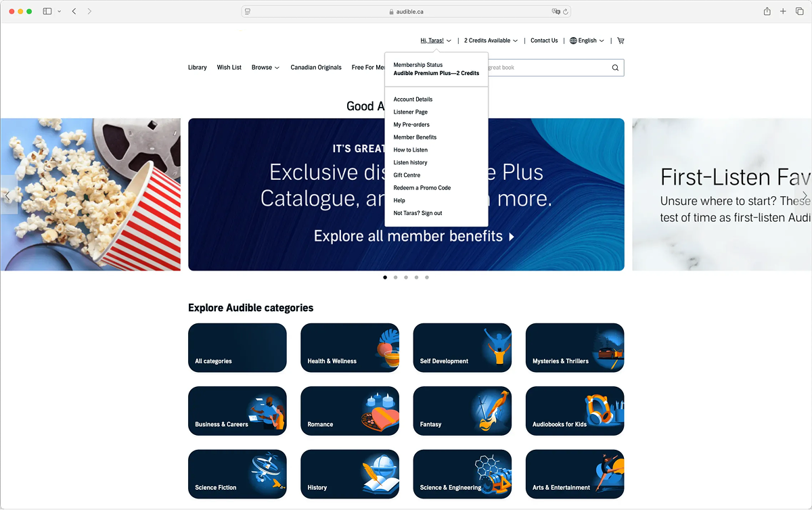Select Account Details in menu
This screenshot has height=510, width=812.
413,99
